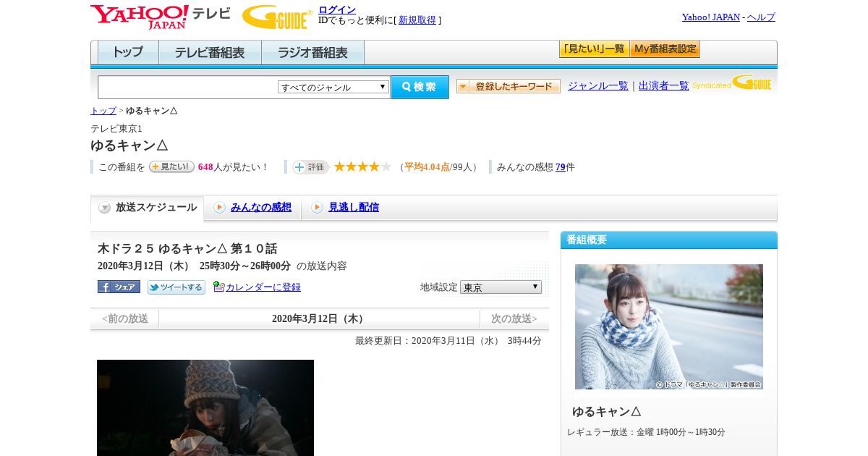Switch to the トップ tab

pos(128,52)
